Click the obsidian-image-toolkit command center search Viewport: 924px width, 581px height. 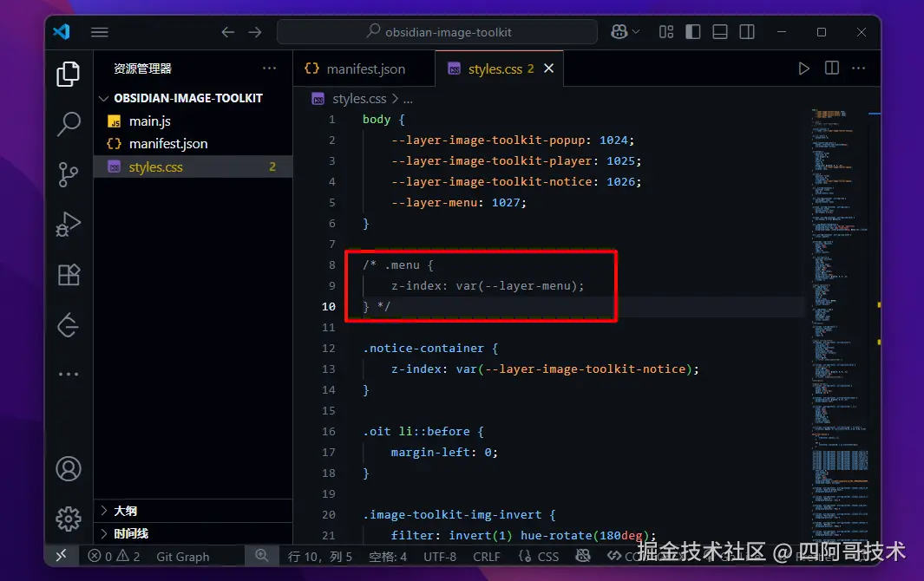(437, 32)
